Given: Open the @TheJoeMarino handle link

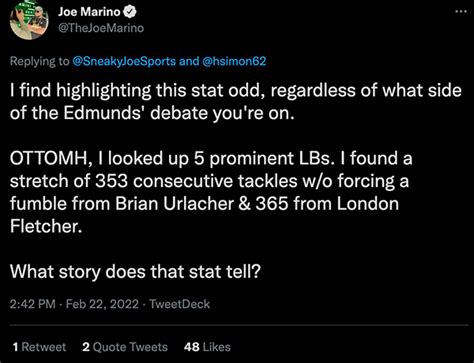Looking at the screenshot, I should pos(101,28).
